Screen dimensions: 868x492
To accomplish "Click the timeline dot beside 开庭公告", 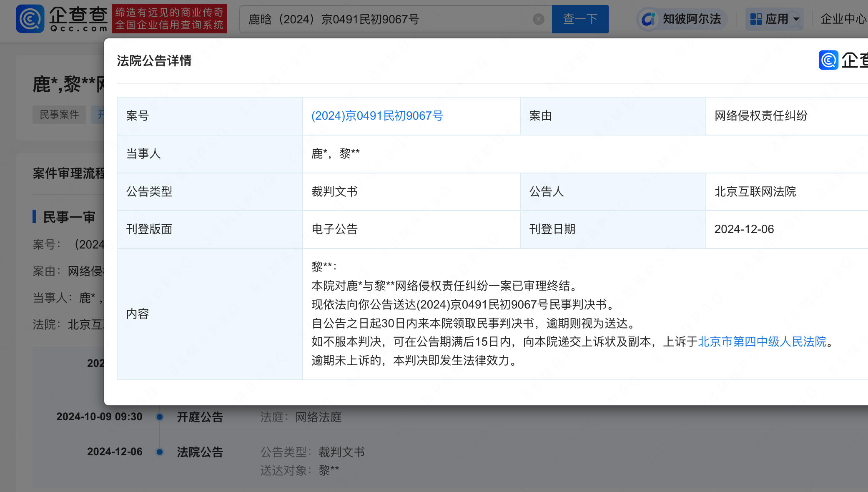I will (159, 417).
